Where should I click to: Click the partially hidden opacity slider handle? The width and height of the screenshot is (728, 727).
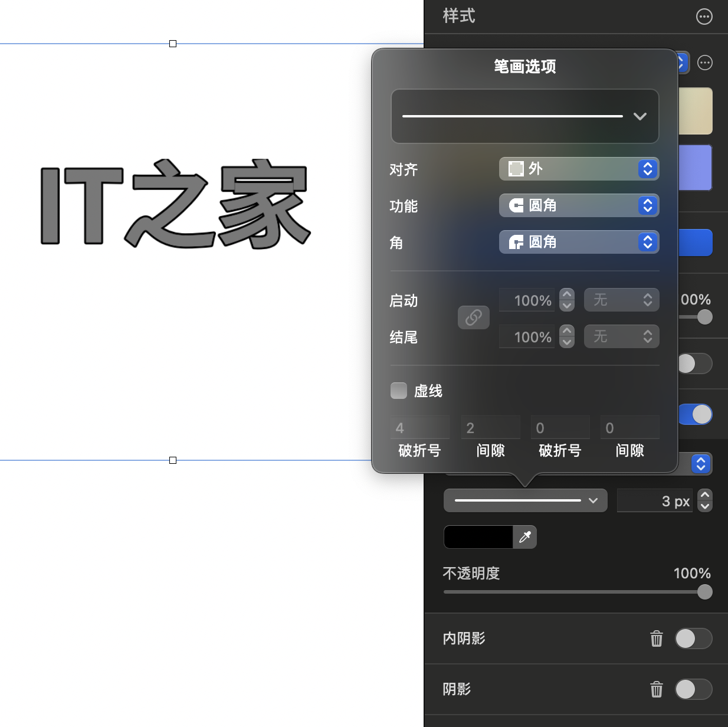[705, 317]
